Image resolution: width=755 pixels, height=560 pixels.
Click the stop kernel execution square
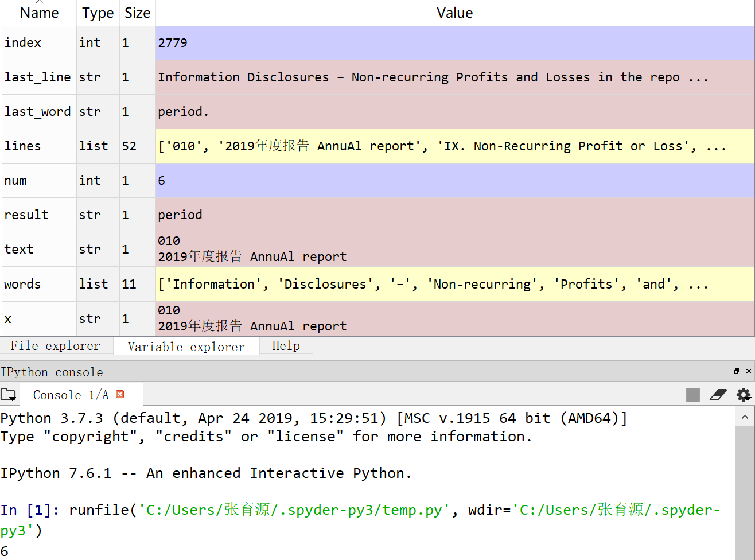(x=692, y=395)
